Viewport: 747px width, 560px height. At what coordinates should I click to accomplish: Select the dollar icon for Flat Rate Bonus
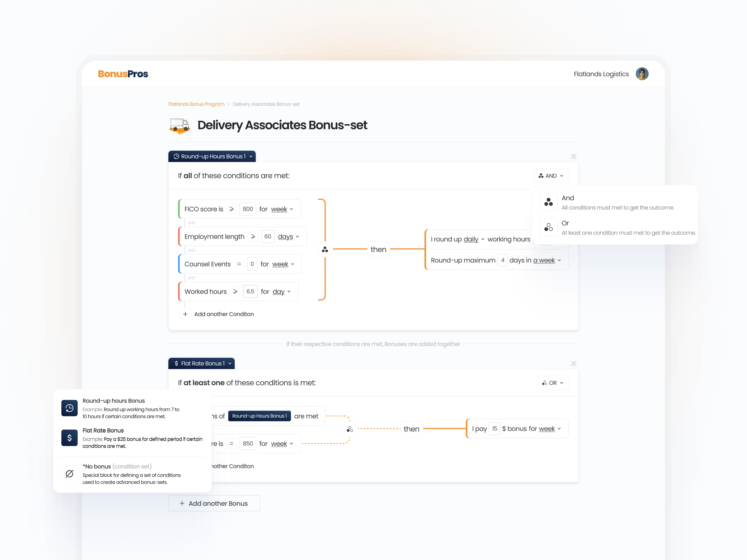coord(69,438)
